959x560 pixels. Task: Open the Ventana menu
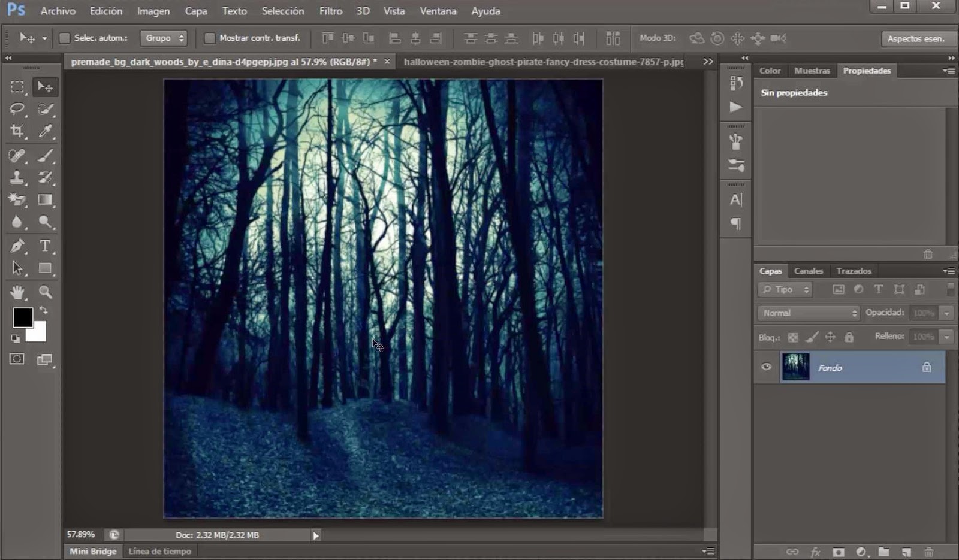click(x=438, y=11)
